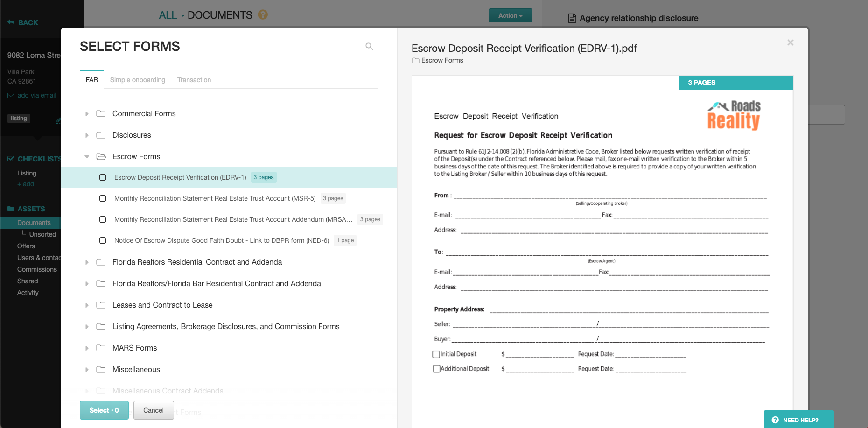Viewport: 868px width, 428px height.
Task: Open the Documents entry in the sidebar
Action: pyautogui.click(x=34, y=223)
